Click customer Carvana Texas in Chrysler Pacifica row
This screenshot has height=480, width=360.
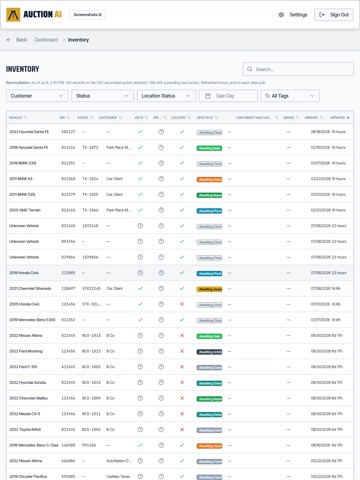tap(118, 476)
